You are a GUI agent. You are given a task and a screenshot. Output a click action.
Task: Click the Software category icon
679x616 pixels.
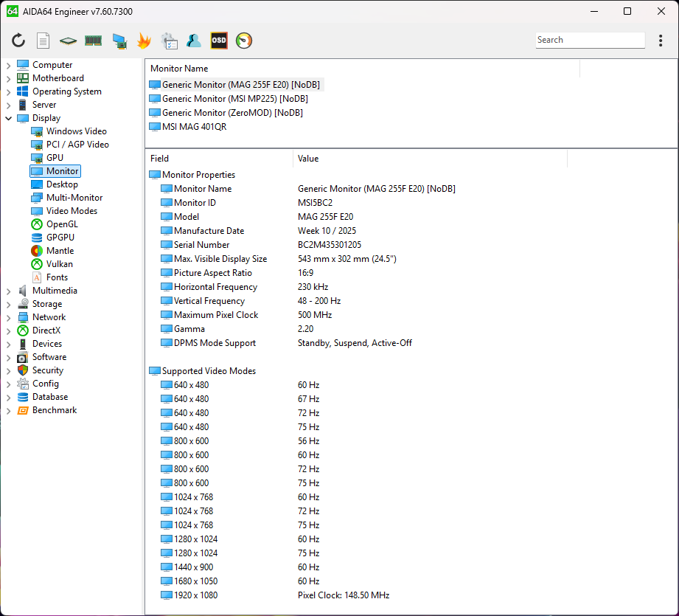[x=23, y=357]
